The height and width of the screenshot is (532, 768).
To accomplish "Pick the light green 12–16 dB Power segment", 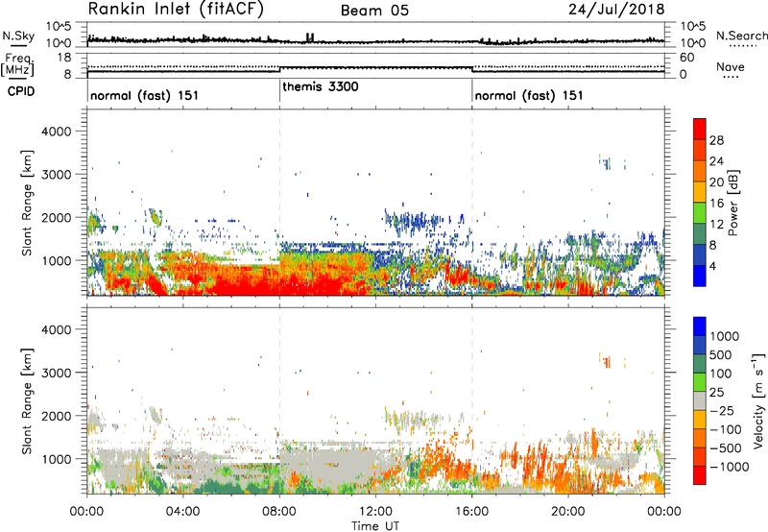I will (700, 212).
